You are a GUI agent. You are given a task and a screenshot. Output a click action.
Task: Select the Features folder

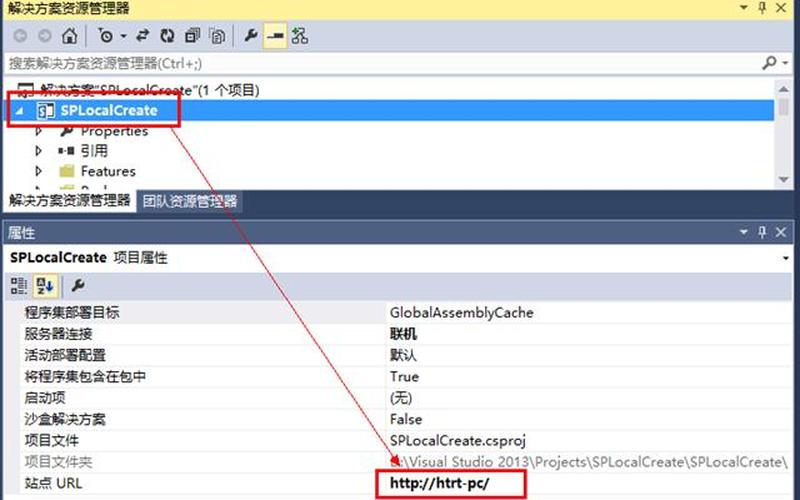pos(108,171)
